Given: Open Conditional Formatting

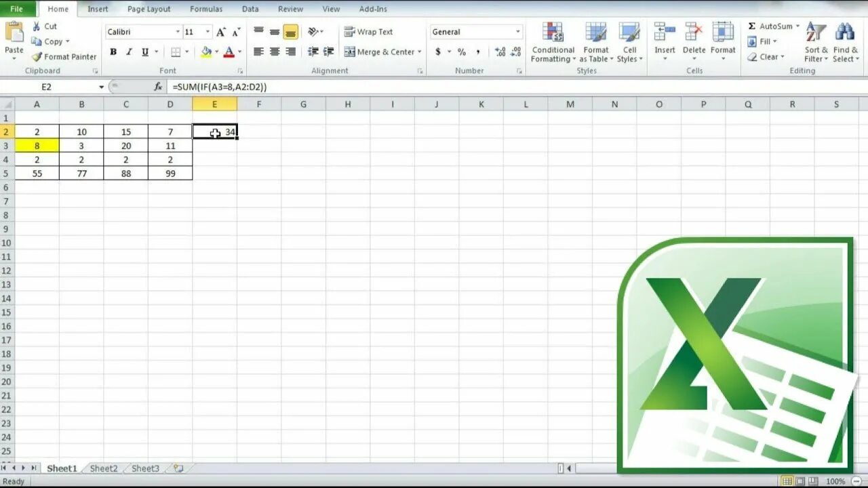Looking at the screenshot, I should (x=553, y=43).
